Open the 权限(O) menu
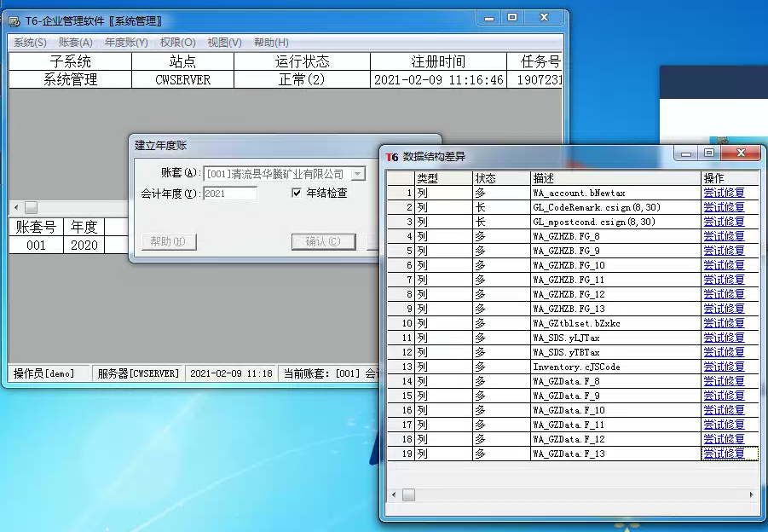This screenshot has height=532, width=768. click(x=177, y=43)
